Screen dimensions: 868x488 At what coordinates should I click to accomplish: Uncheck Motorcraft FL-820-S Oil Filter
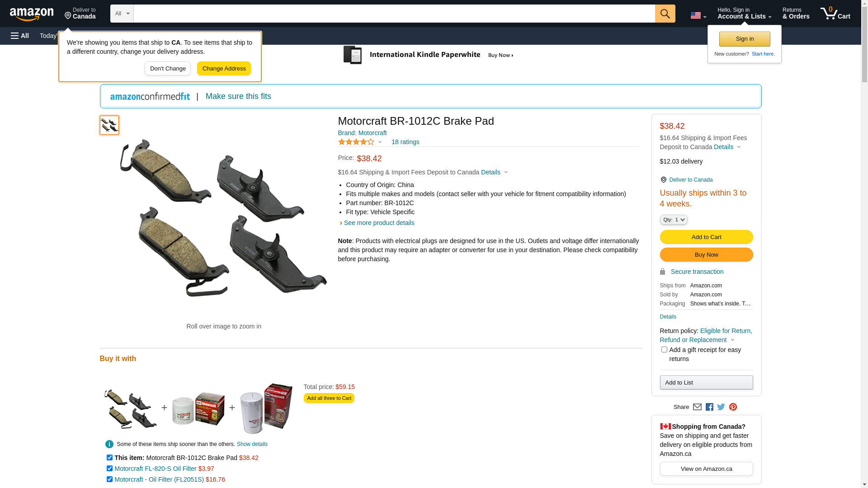tap(109, 469)
